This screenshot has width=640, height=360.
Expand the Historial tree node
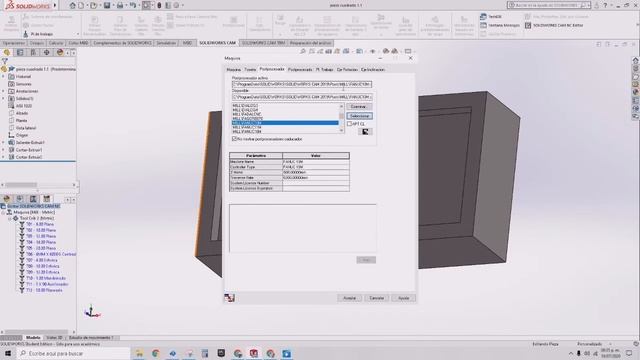coord(3,76)
